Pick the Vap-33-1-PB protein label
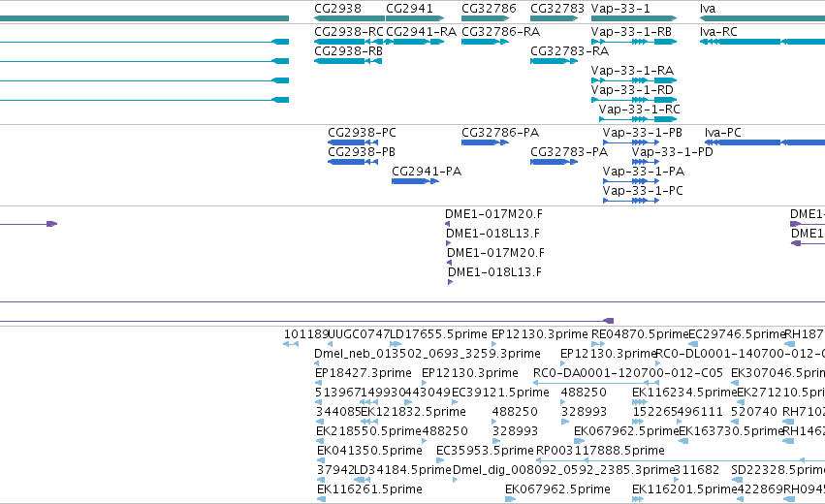This screenshot has width=825, height=504. (643, 133)
